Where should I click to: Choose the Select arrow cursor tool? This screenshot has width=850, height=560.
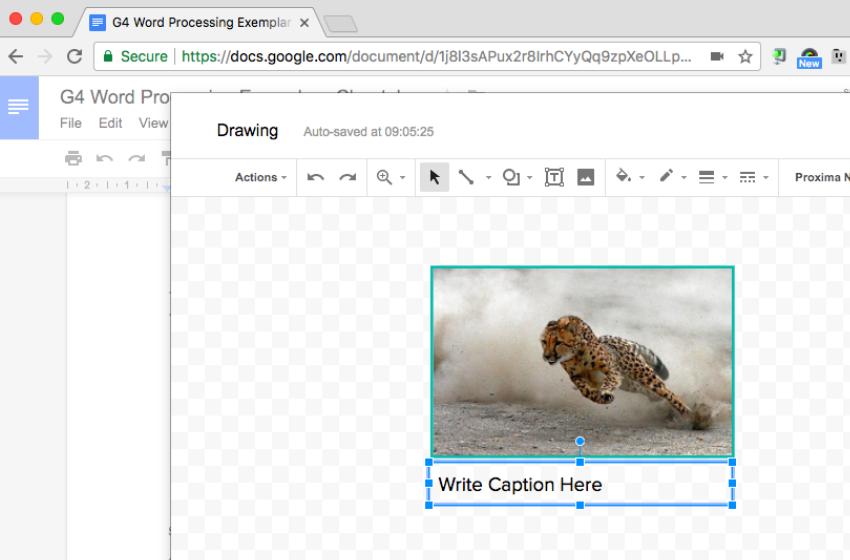[x=434, y=177]
